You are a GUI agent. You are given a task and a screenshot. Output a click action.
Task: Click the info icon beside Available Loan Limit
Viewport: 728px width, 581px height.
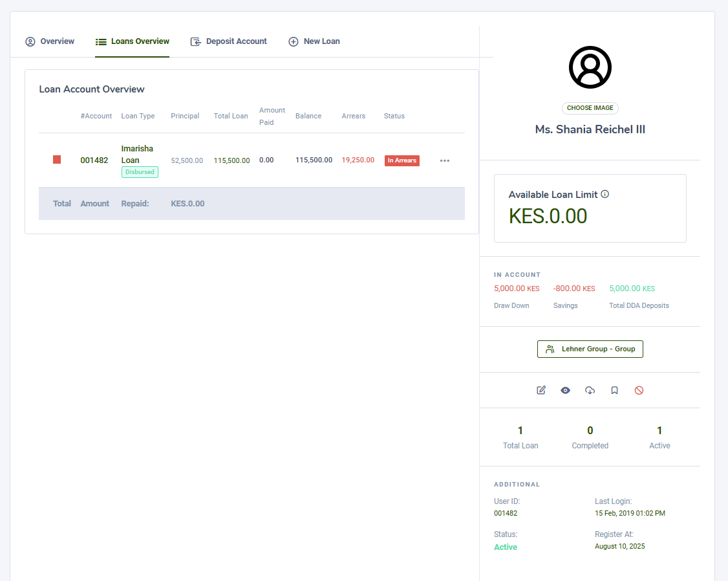[x=605, y=193]
